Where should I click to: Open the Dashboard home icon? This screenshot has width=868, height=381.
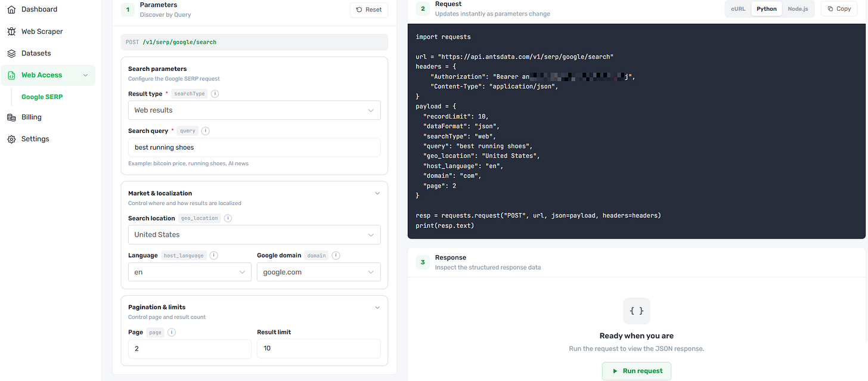[x=11, y=10]
